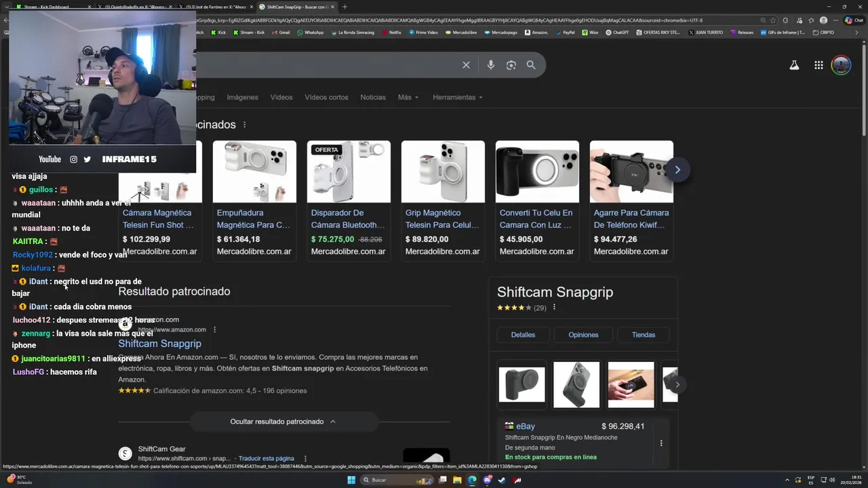This screenshot has height=488, width=868.
Task: Advance product carousel with right arrow
Action: (x=677, y=169)
